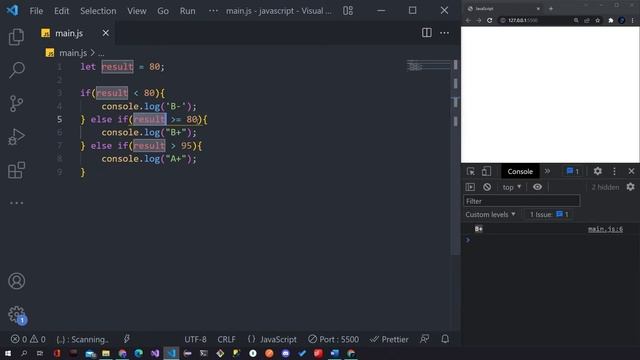
Task: Show errors and warnings in status bar
Action: pyautogui.click(x=28, y=339)
